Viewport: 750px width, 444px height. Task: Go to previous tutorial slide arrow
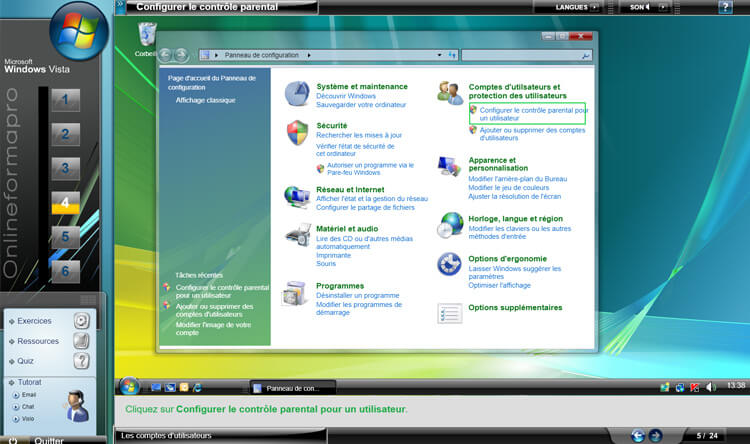tap(638, 435)
